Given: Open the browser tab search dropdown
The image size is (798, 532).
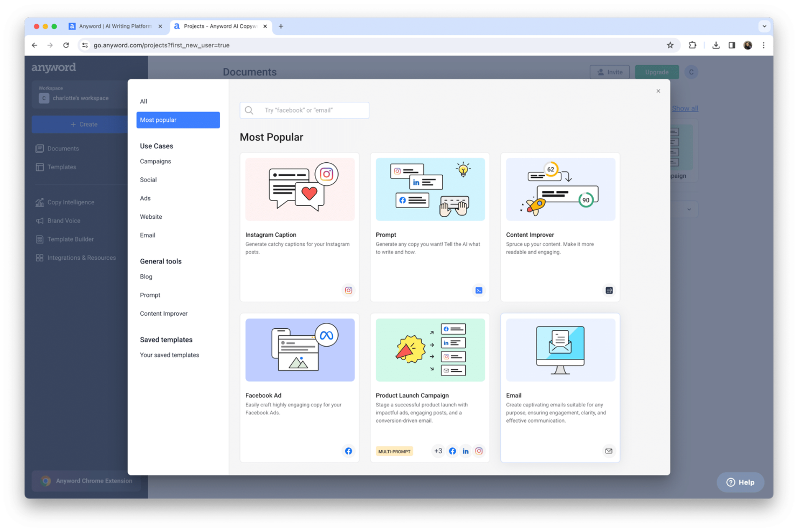Looking at the screenshot, I should pos(764,26).
